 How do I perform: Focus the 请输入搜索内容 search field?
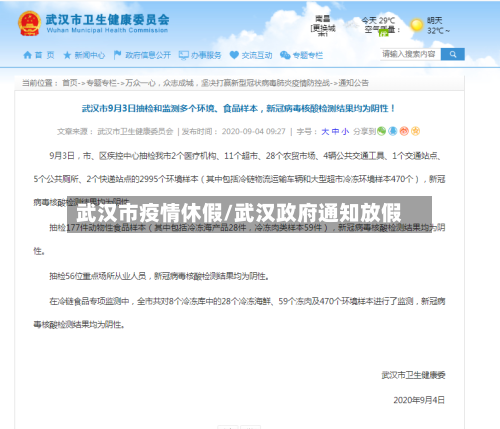click(x=410, y=54)
